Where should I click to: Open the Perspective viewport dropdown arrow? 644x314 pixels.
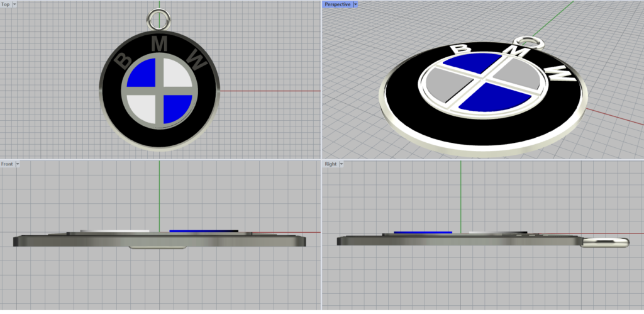[355, 4]
